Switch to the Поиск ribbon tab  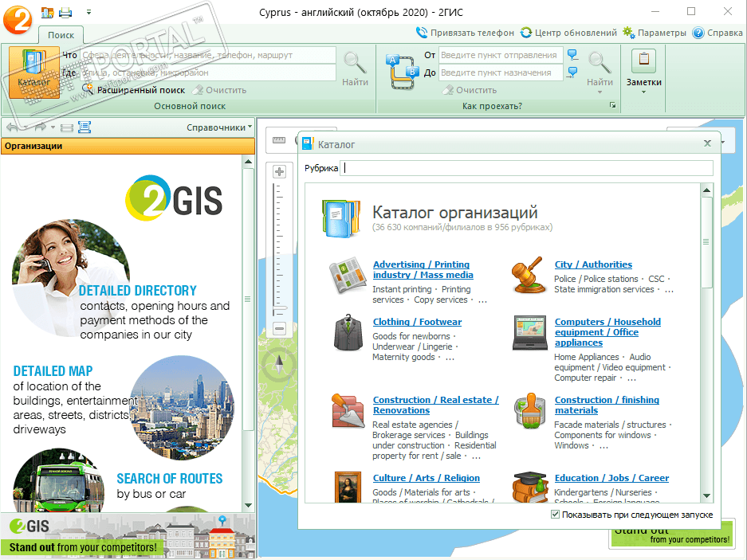[x=61, y=35]
